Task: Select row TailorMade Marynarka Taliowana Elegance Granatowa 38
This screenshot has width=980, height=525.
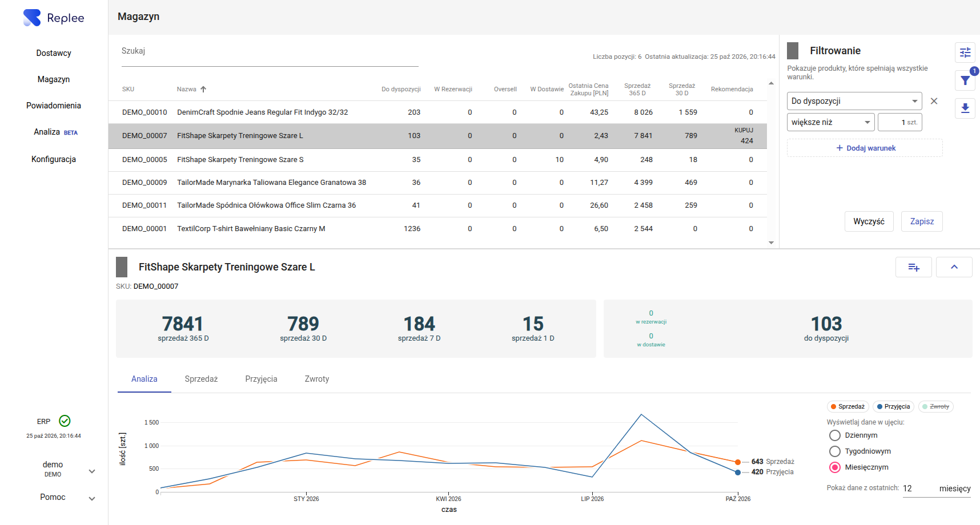Action: coord(437,183)
